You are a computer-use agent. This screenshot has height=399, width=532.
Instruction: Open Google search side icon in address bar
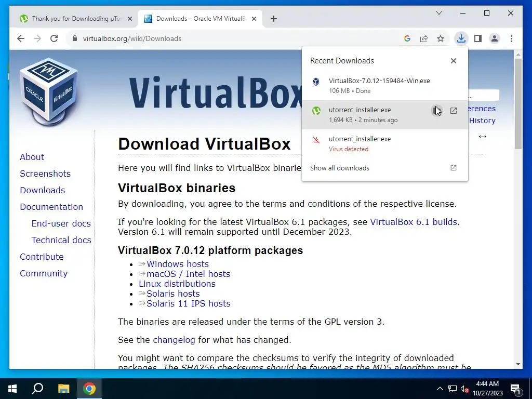[x=407, y=38]
